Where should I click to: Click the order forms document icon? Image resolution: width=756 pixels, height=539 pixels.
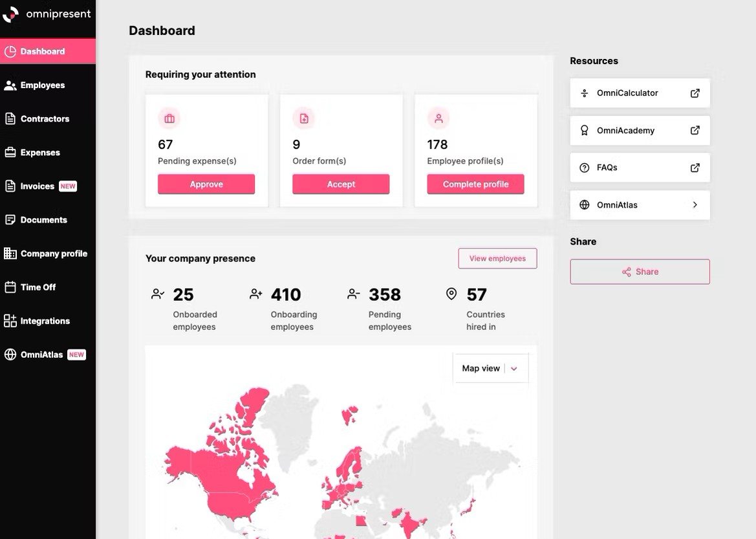click(304, 118)
